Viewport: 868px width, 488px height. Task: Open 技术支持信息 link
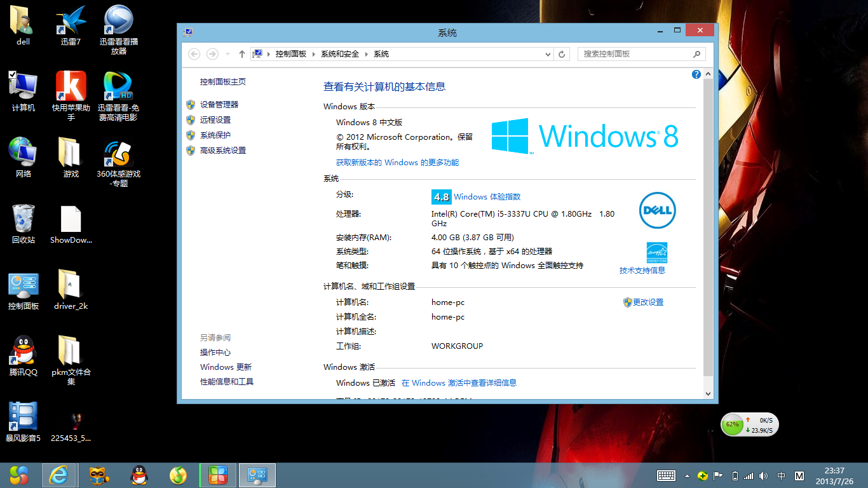point(642,271)
